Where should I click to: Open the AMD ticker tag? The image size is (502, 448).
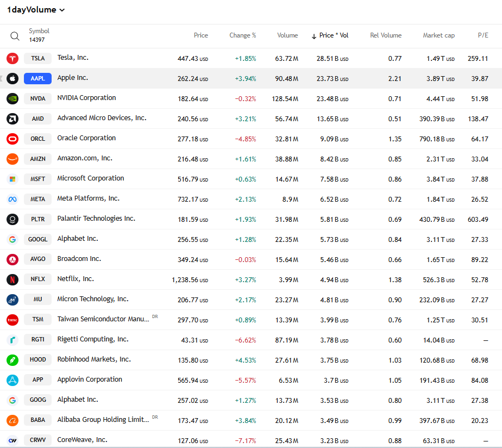[38, 119]
